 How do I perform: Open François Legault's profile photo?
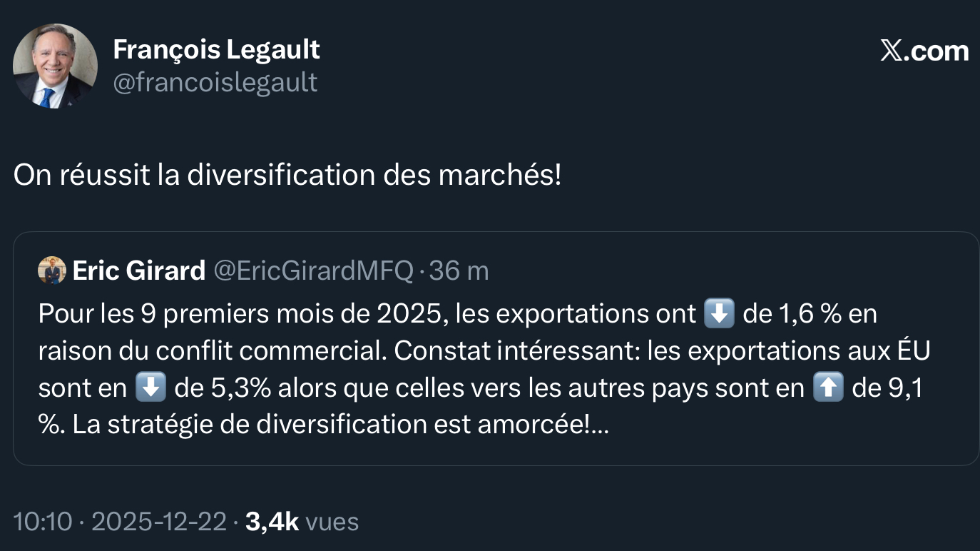[56, 66]
